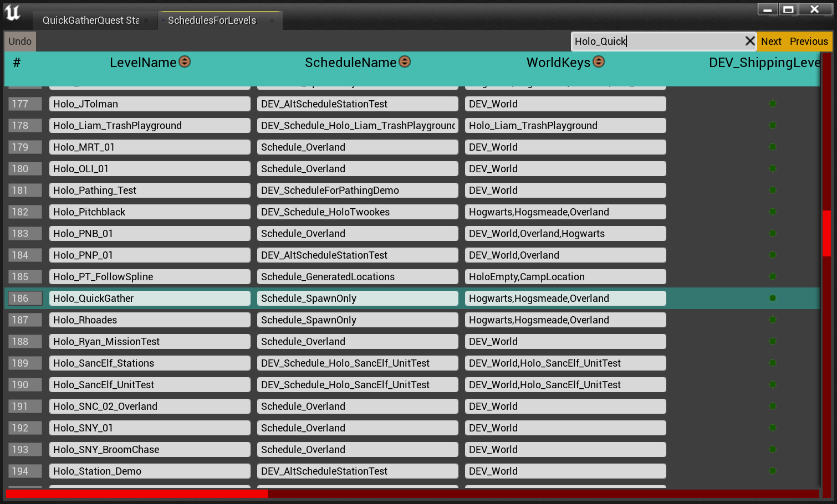
Task: Click the Unreal Engine logo icon
Action: (x=12, y=13)
